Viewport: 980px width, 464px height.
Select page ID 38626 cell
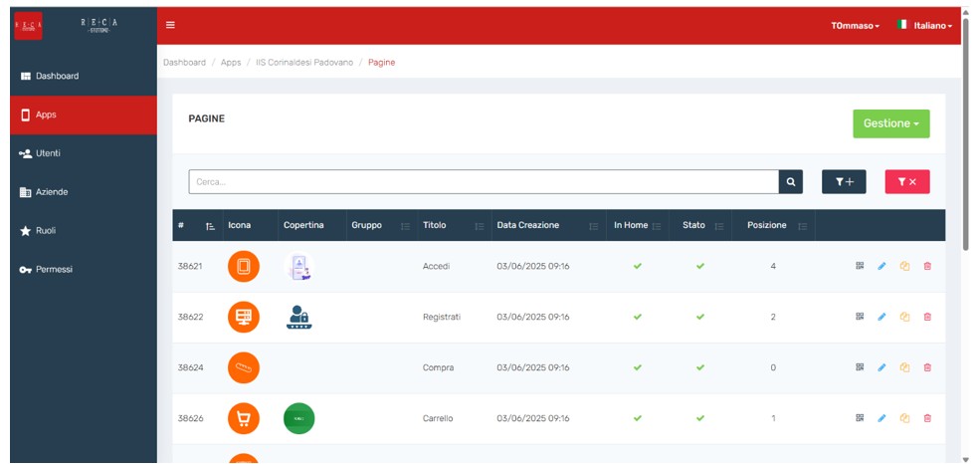(190, 418)
